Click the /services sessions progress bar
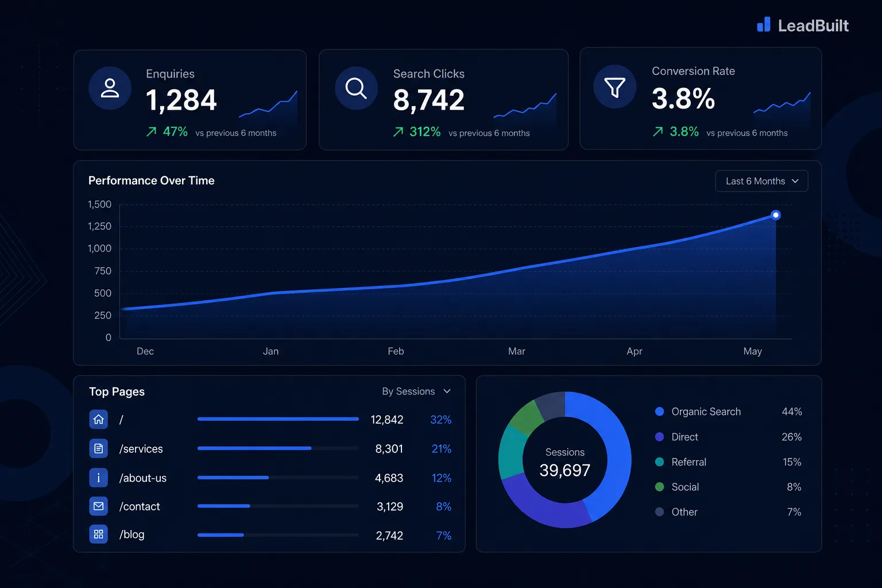The image size is (882, 588). (x=278, y=448)
